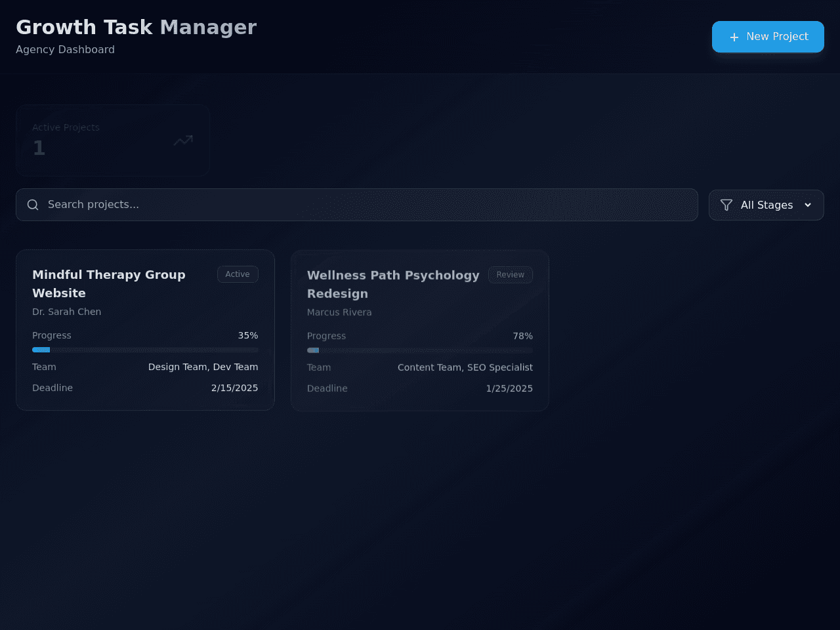
Task: Click the 35% progress bar
Action: click(x=145, y=350)
